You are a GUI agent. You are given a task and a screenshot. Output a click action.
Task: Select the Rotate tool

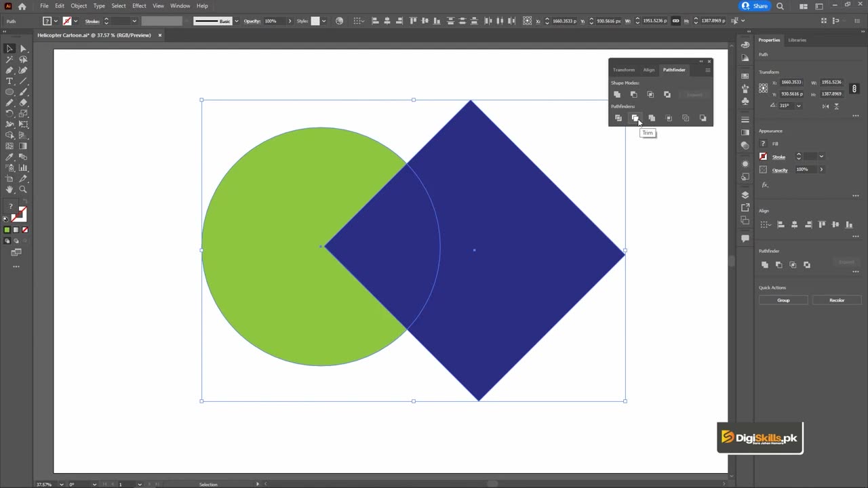[9, 114]
